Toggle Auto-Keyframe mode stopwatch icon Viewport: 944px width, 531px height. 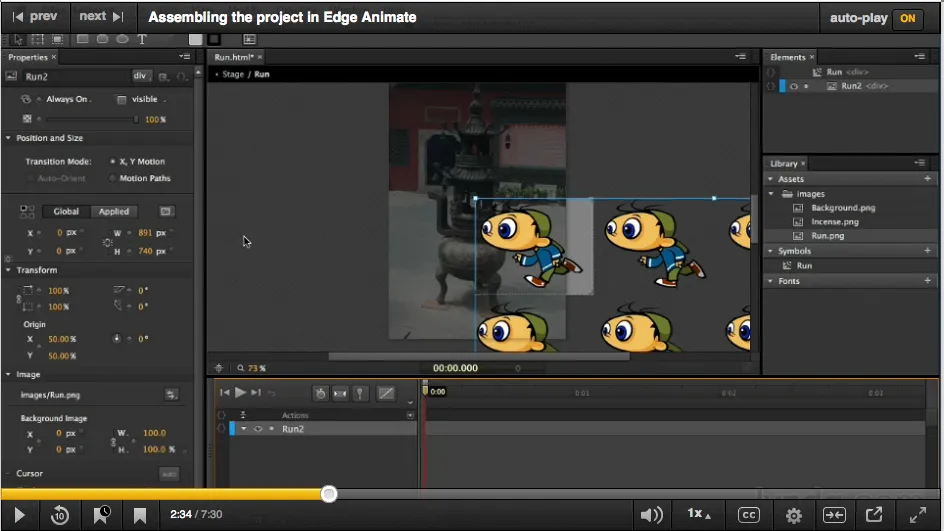[320, 393]
